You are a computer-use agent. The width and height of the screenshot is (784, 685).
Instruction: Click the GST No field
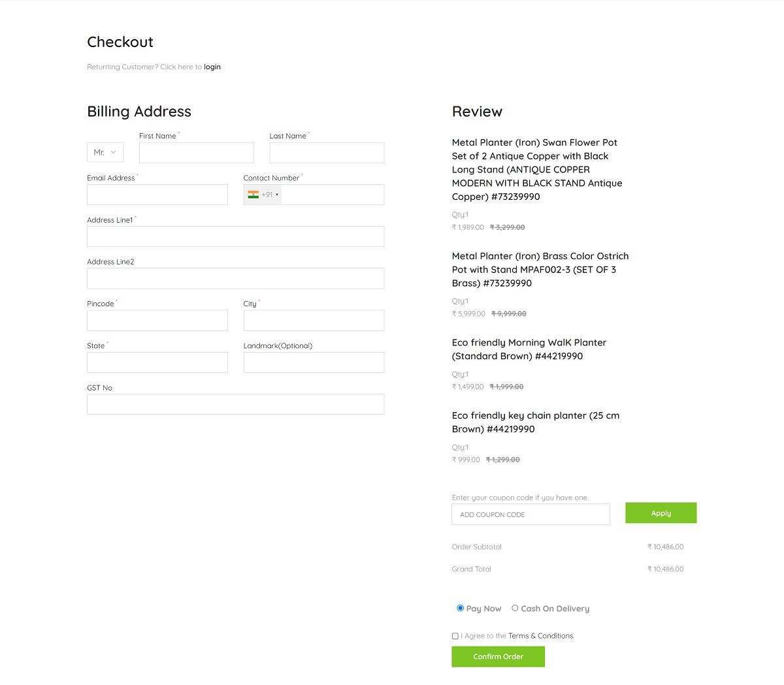235,404
